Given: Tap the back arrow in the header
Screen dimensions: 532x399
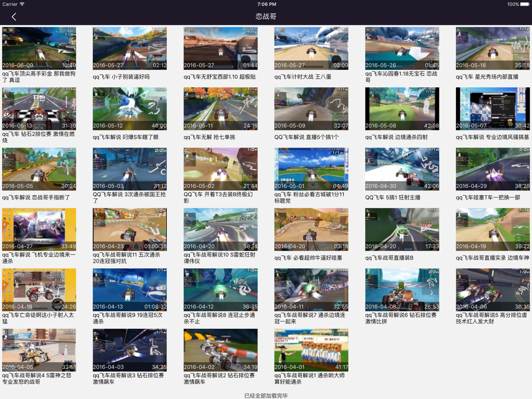Looking at the screenshot, I should [x=14, y=16].
